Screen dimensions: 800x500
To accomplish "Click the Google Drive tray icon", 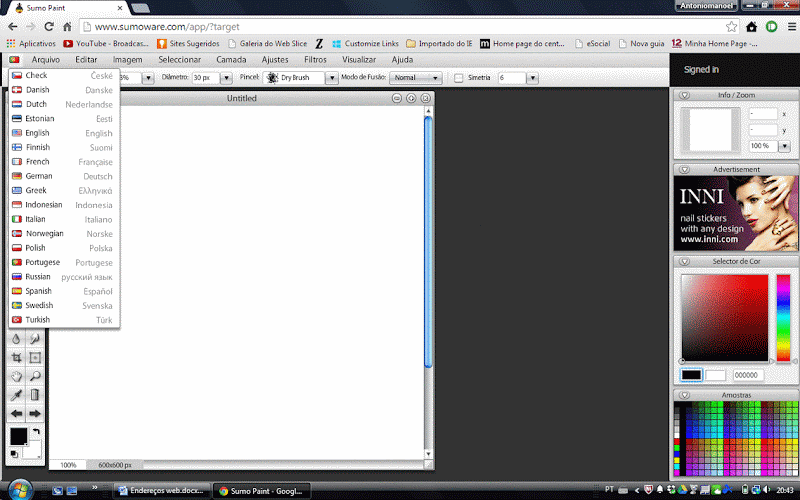I will [x=682, y=490].
